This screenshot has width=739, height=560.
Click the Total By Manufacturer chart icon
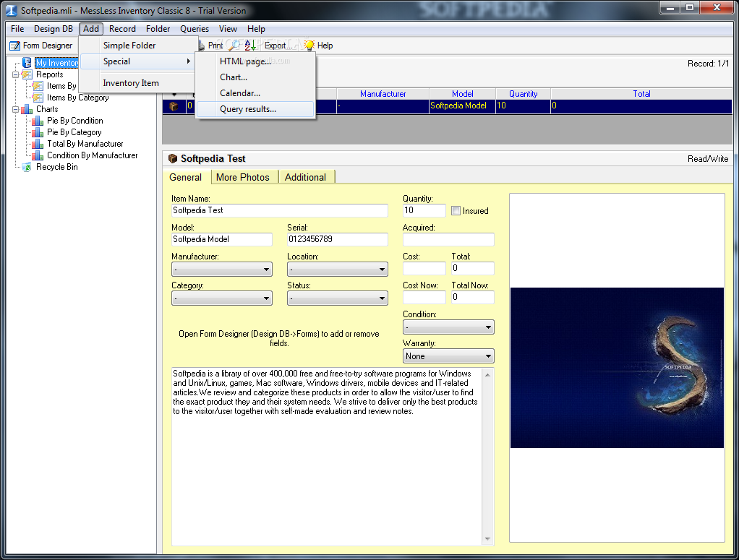pyautogui.click(x=38, y=144)
